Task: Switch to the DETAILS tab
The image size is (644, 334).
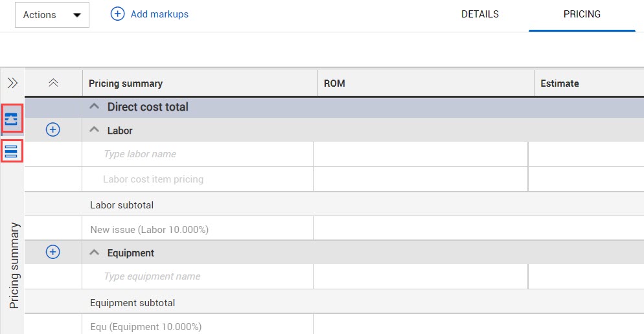Action: click(x=479, y=14)
